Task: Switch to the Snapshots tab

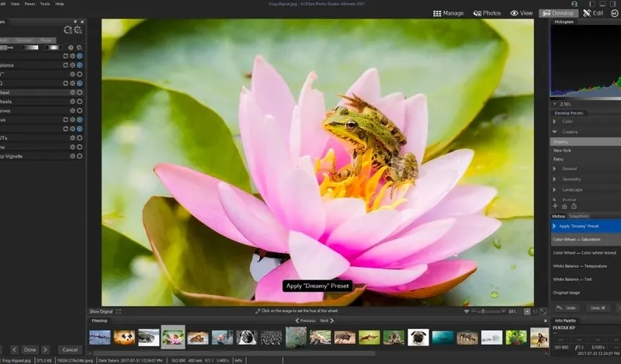Action: coord(579,216)
